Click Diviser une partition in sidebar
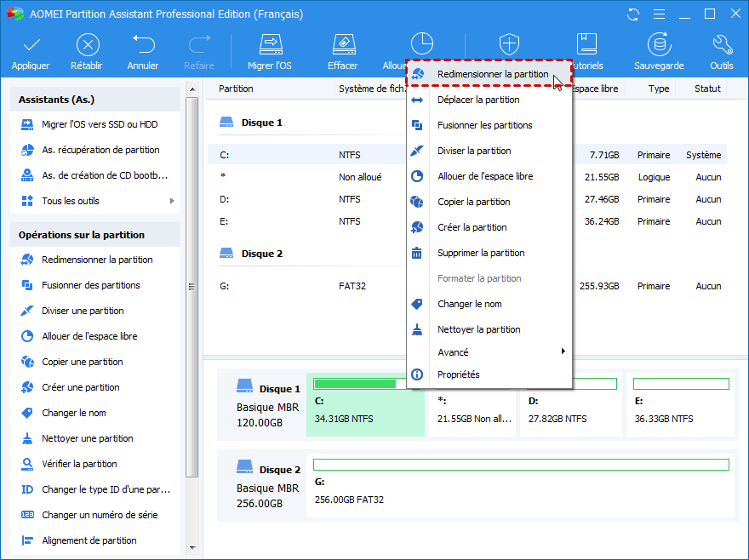The height and width of the screenshot is (560, 749). [83, 311]
